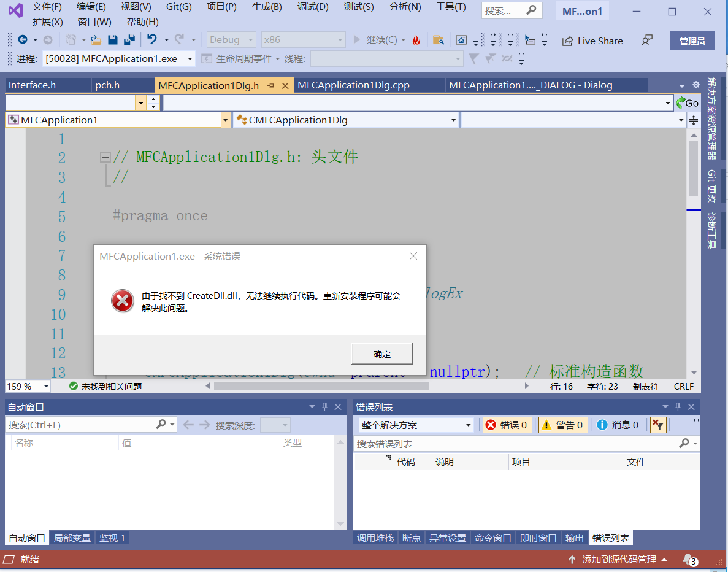Open project file folder icon in toolbar
Image resolution: width=728 pixels, height=572 pixels.
96,40
